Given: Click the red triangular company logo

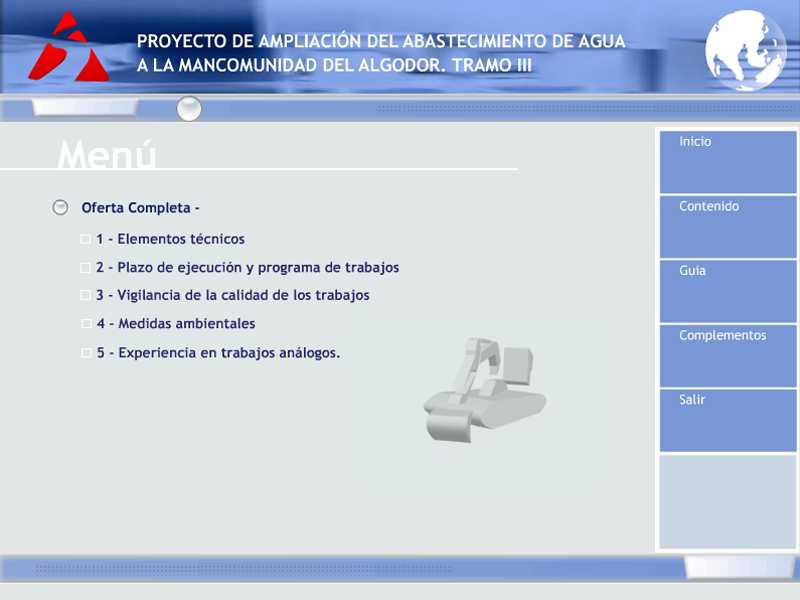Looking at the screenshot, I should [x=68, y=47].
